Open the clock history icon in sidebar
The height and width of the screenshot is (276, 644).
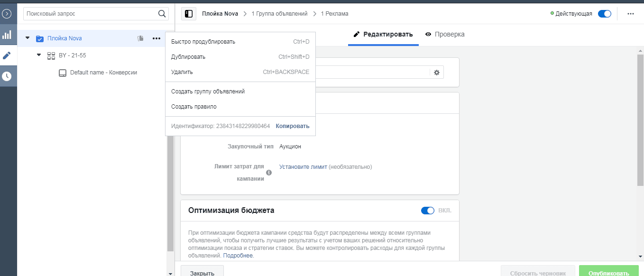[x=7, y=76]
